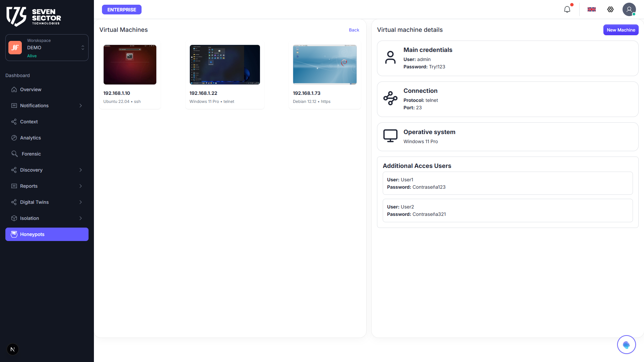644x362 pixels.
Task: Expand the Isolation submenu chevron
Action: [x=80, y=218]
